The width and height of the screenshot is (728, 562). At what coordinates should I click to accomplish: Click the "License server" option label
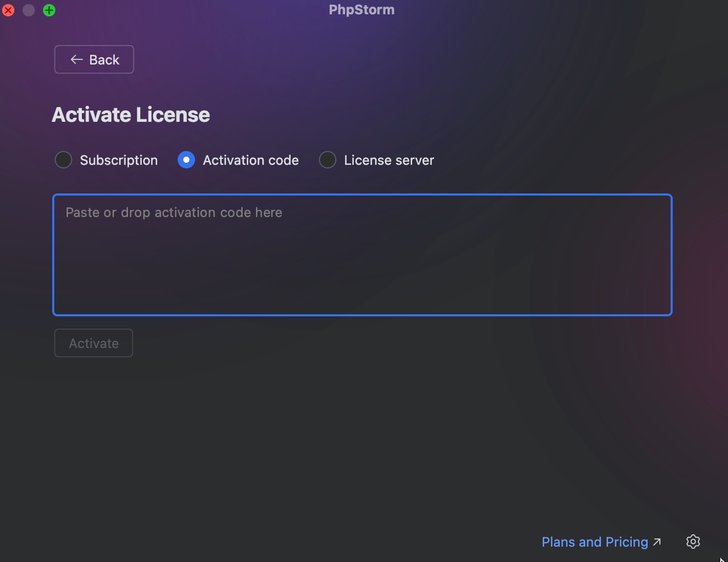point(389,160)
